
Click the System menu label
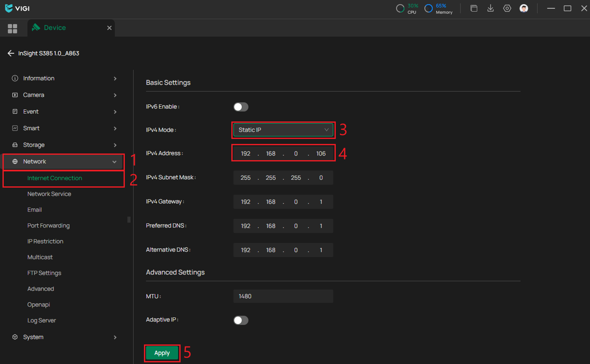click(33, 337)
